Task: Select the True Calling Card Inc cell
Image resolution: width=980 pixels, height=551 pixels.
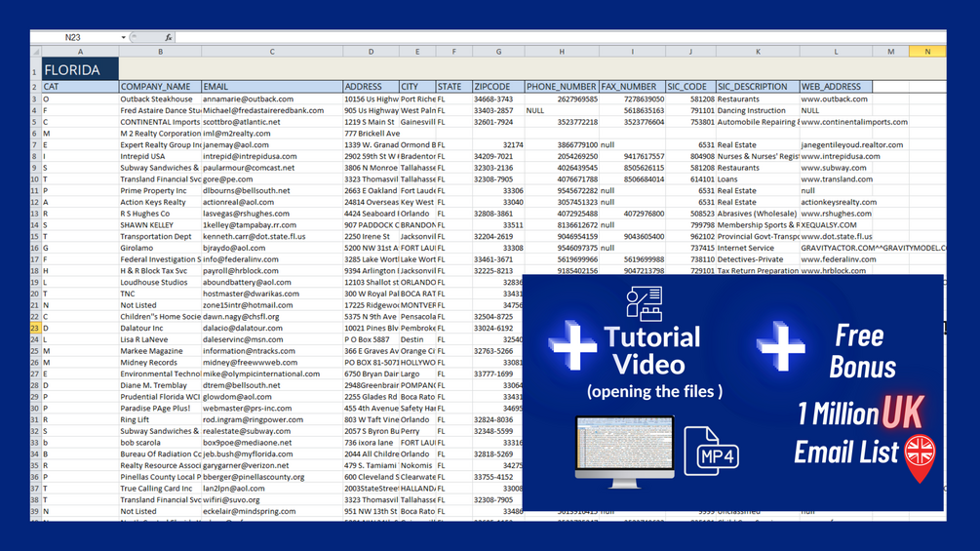Action: point(160,489)
